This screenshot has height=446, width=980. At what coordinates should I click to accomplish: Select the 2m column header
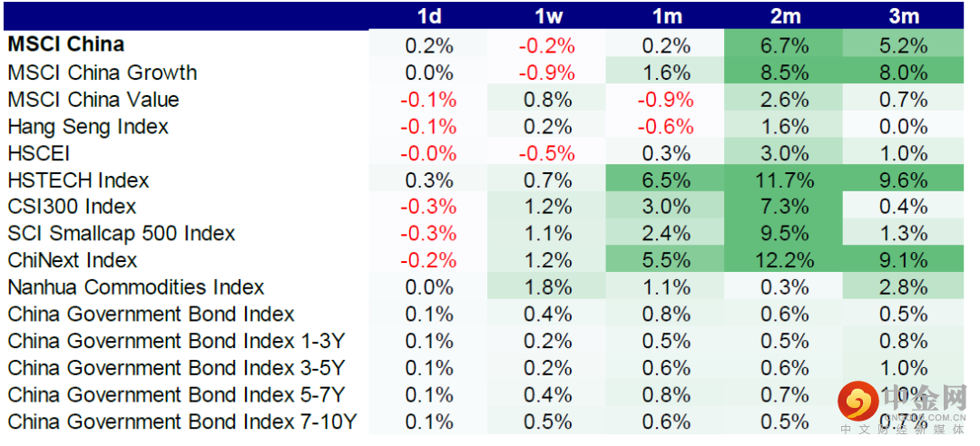[783, 16]
